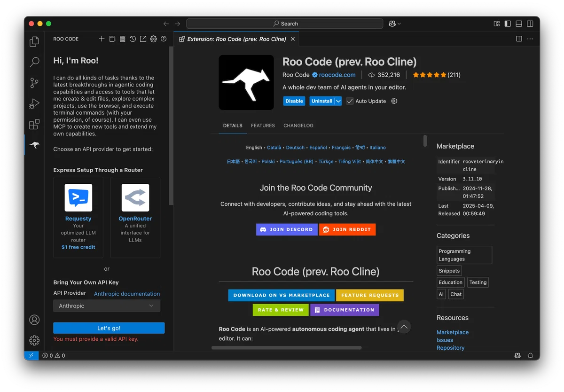Viewport: 564px width, 392px height.
Task: Go forward with the right arrow
Action: [177, 24]
